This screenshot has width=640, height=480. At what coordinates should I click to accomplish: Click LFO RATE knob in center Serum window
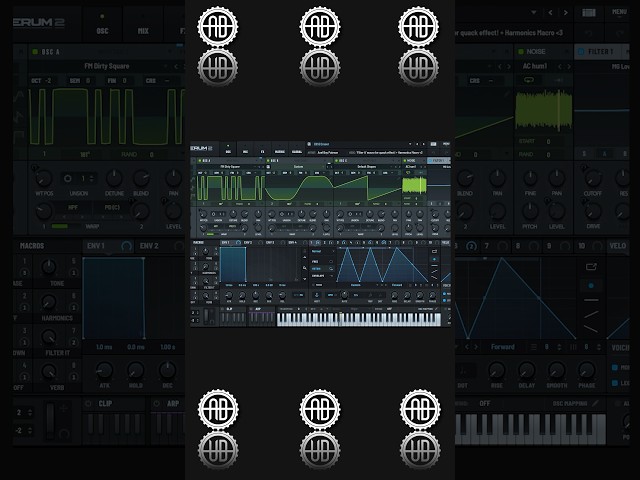(x=344, y=295)
